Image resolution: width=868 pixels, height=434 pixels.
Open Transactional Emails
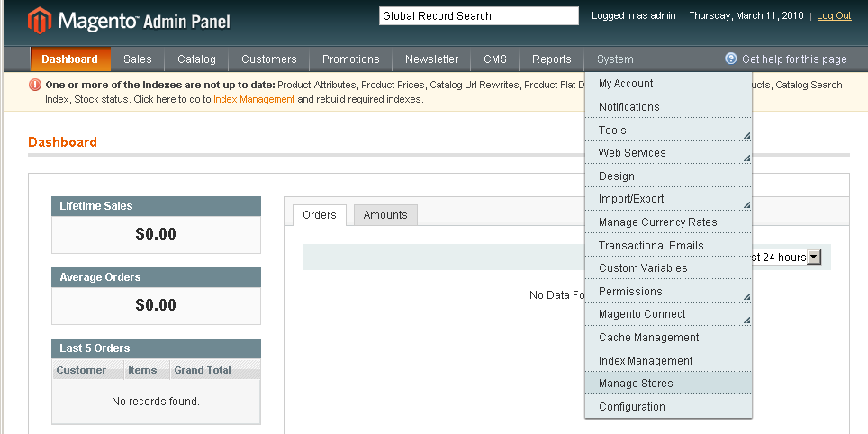tap(668, 245)
